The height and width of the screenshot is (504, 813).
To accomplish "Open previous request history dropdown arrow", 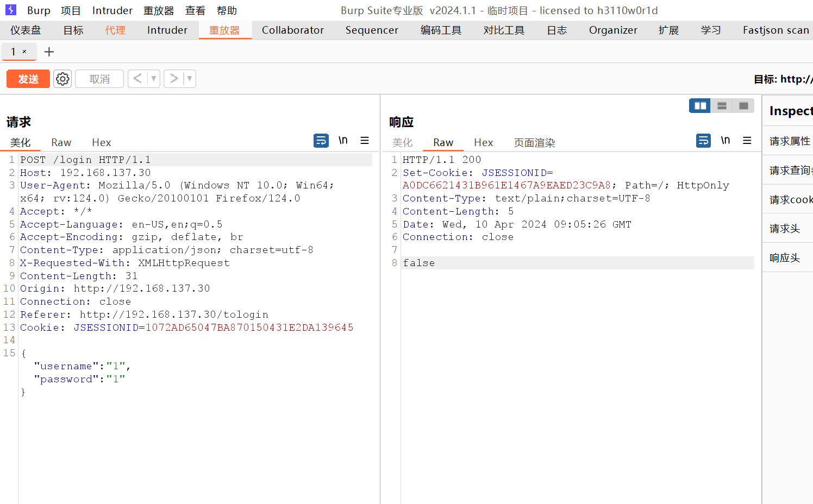I will point(154,79).
